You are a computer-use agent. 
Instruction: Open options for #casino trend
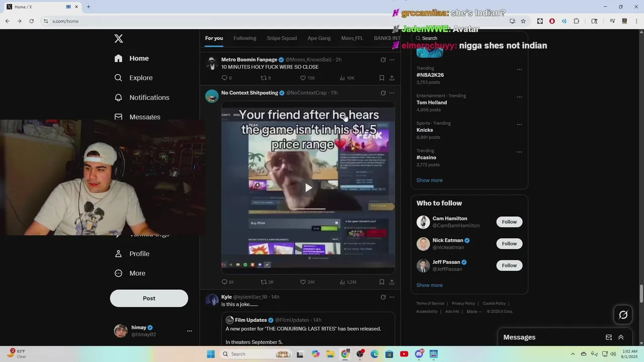[x=519, y=152]
